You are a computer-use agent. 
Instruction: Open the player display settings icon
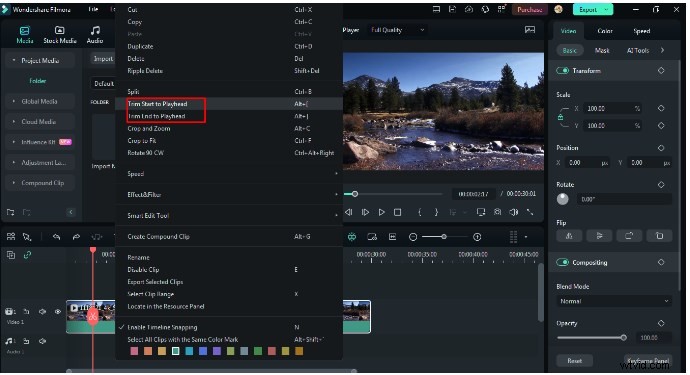[481, 212]
